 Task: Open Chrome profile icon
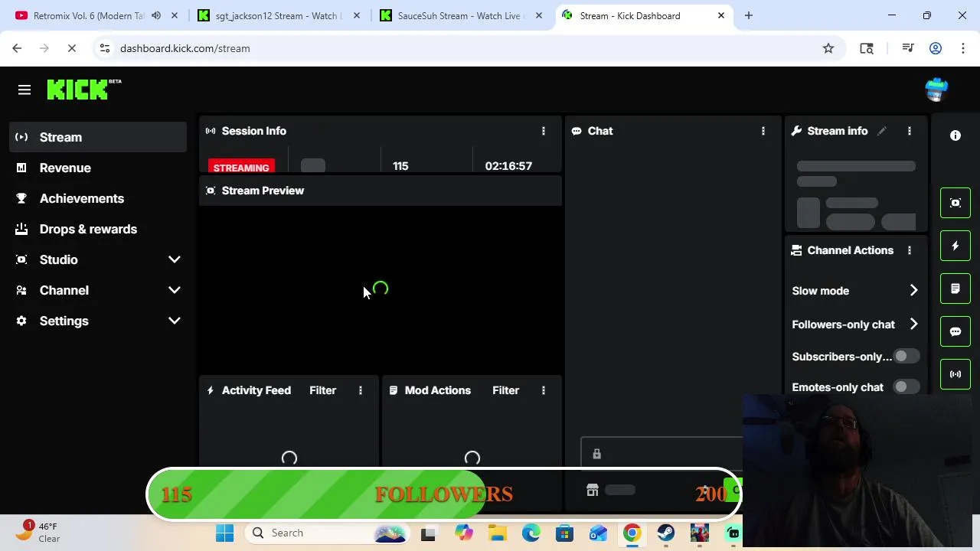936,48
